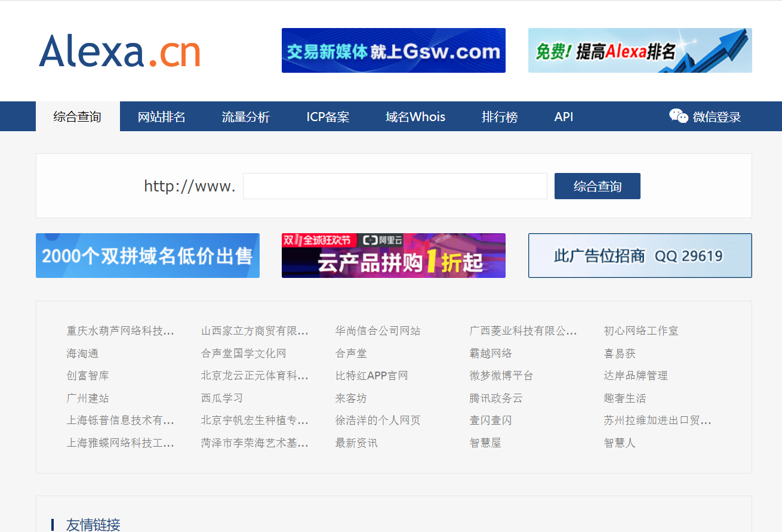The image size is (782, 532).
Task: Select the 综合查询 tab
Action: [x=77, y=117]
